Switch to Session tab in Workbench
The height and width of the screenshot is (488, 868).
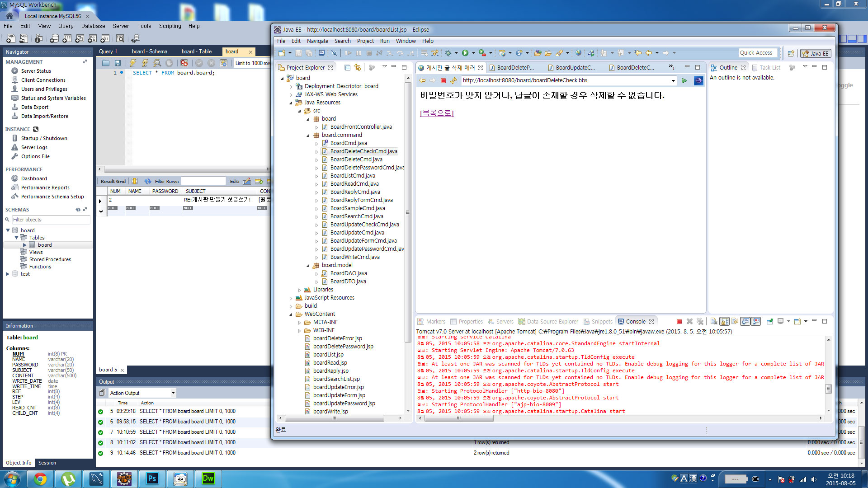click(x=47, y=463)
